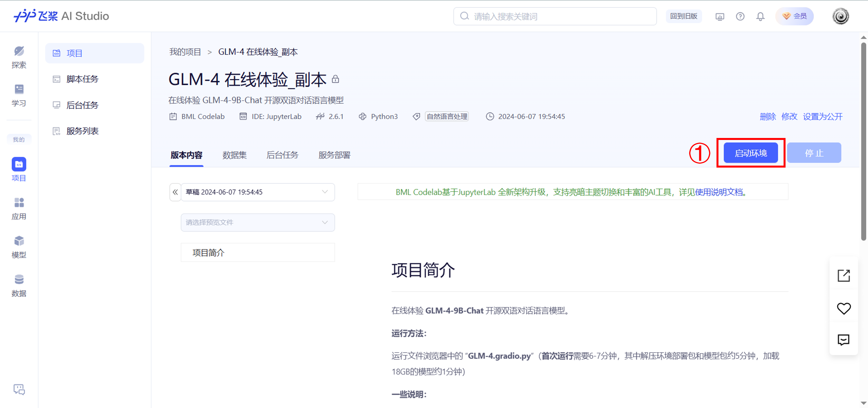The height and width of the screenshot is (408, 868).
Task: Switch to the 后台任务 tab
Action: point(282,155)
